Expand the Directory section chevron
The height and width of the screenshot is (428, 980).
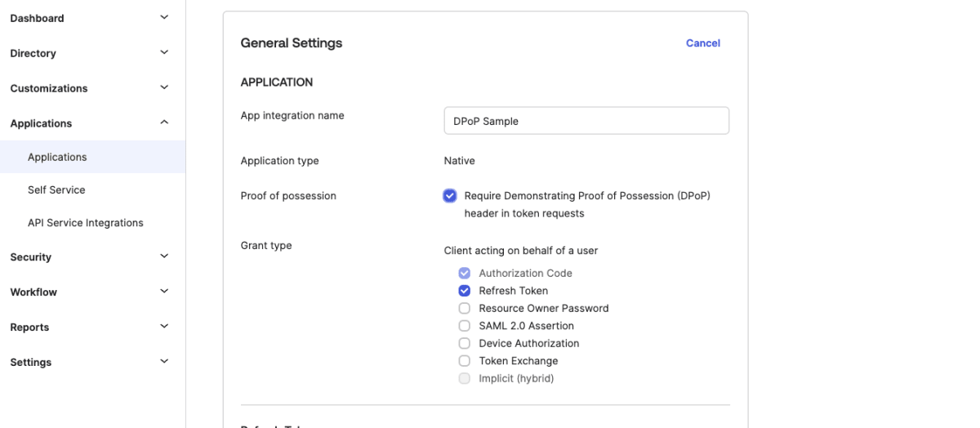coord(164,52)
